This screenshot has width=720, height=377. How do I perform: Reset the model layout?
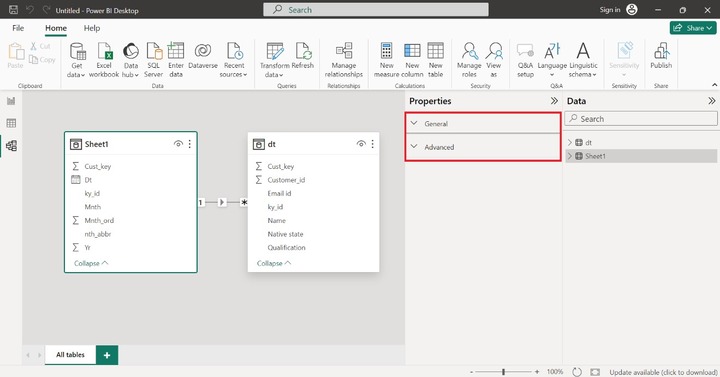click(x=577, y=372)
